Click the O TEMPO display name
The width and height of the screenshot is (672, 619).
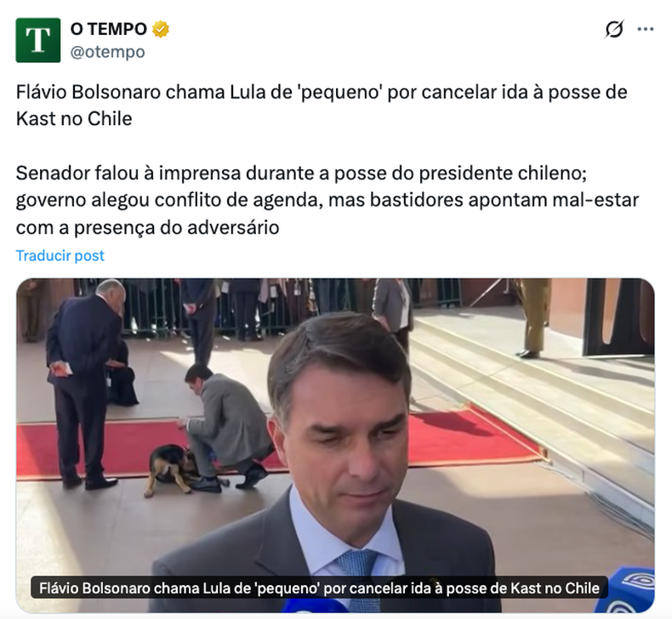109,29
